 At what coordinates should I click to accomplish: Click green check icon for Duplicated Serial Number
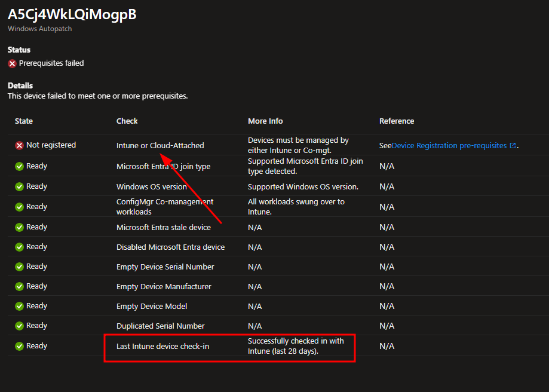coord(19,326)
